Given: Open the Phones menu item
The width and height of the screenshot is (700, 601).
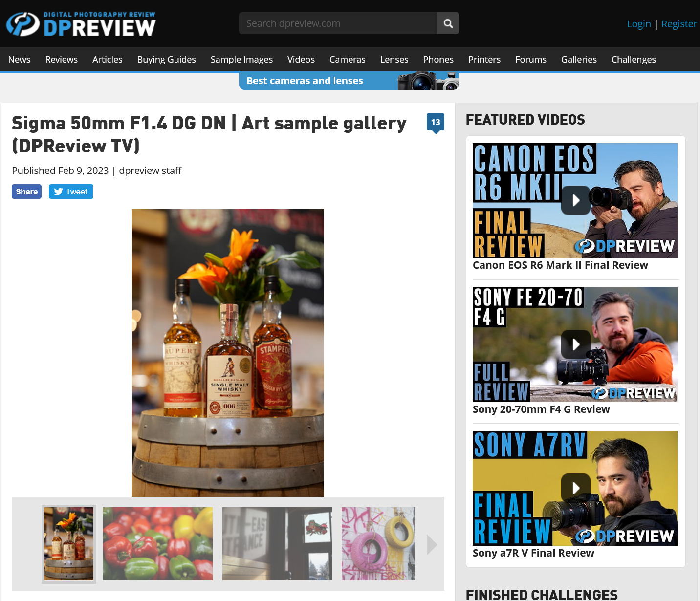Looking at the screenshot, I should (x=438, y=59).
